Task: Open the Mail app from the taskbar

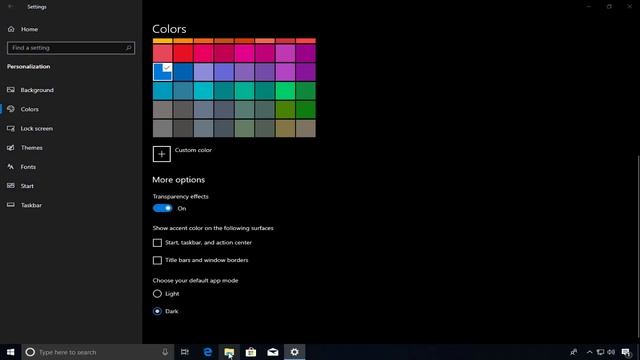Action: pyautogui.click(x=273, y=352)
